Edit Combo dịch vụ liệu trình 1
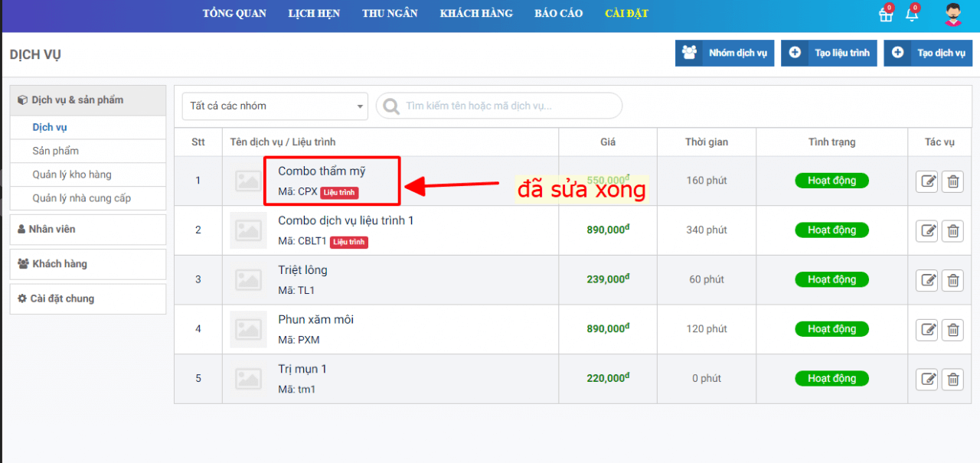This screenshot has height=463, width=980. click(x=927, y=231)
